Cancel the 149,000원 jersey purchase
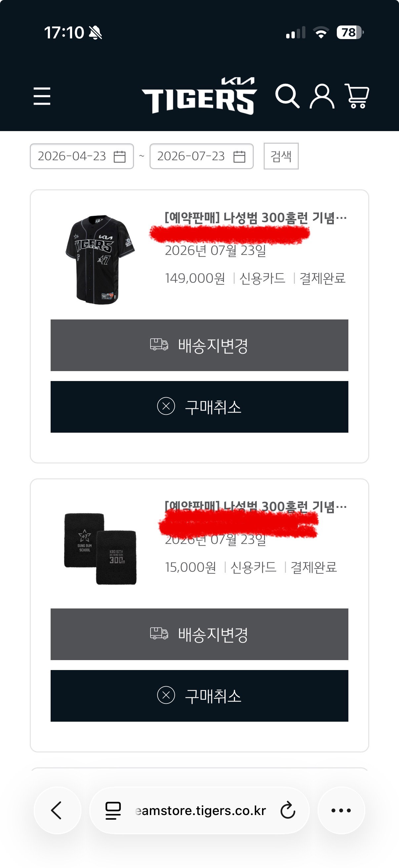Viewport: 399px width, 868px height. point(199,407)
